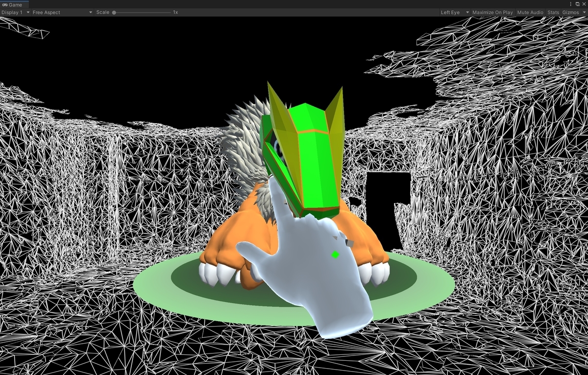
Task: Toggle Maximize On Play
Action: pos(492,12)
